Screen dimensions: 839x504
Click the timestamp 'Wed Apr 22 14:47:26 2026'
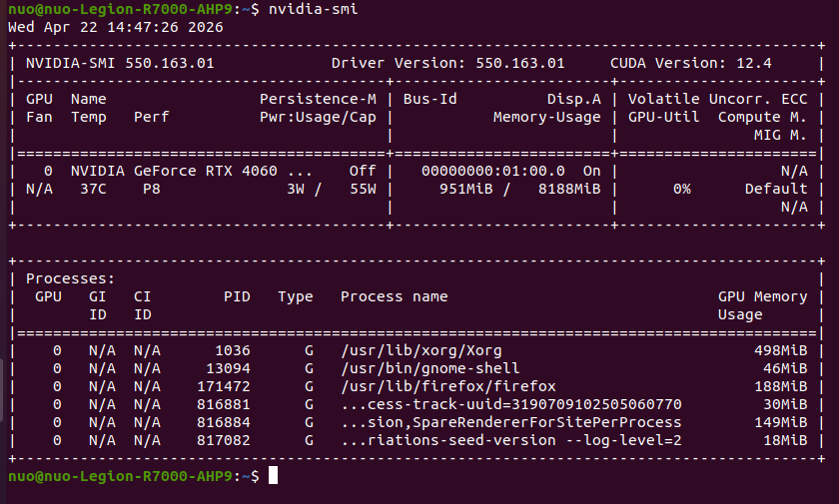tap(116, 27)
